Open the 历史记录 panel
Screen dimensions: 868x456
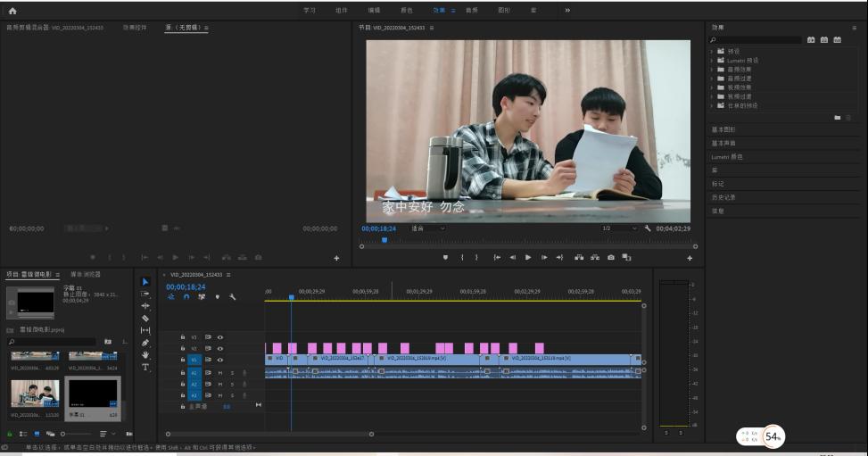[723, 197]
